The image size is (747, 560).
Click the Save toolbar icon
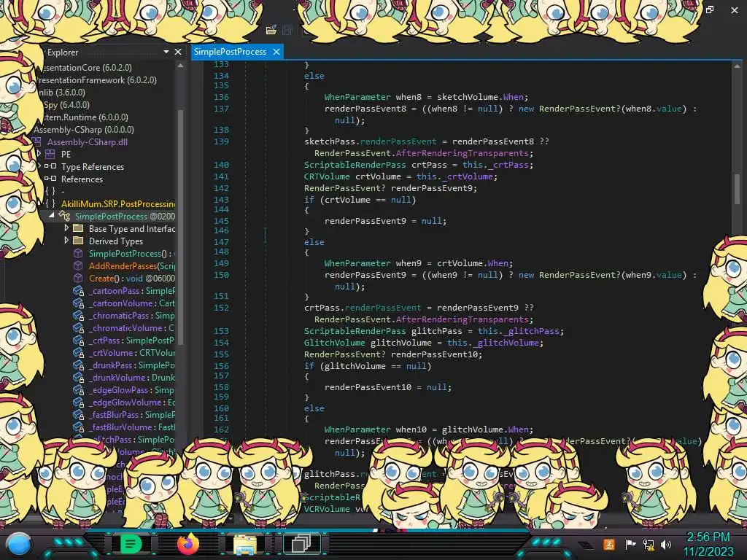pyautogui.click(x=287, y=30)
